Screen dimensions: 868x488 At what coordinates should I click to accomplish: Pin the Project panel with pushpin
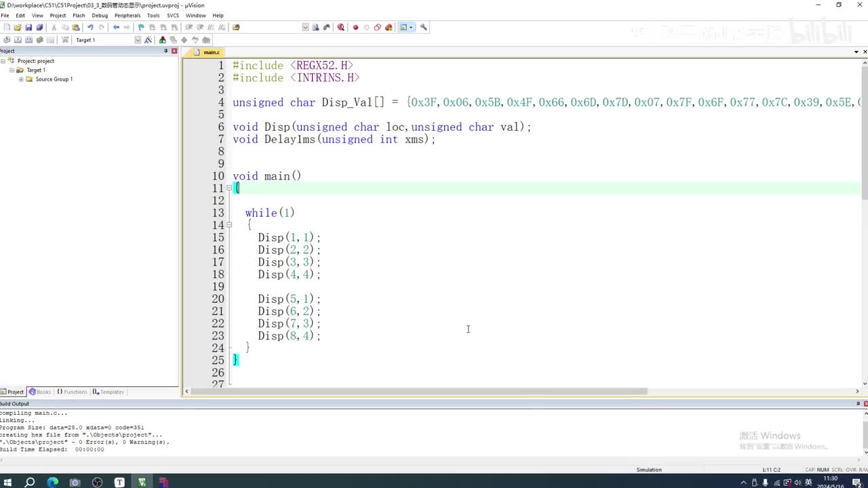click(166, 52)
